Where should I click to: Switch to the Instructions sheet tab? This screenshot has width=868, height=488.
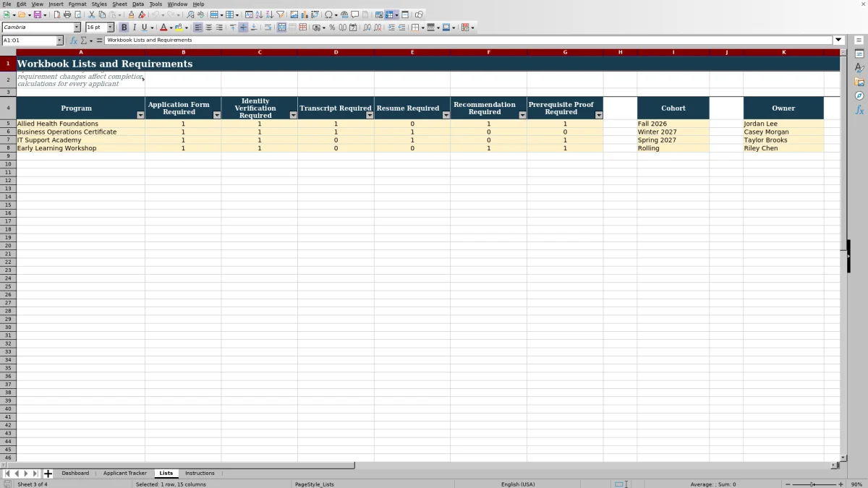pos(200,474)
